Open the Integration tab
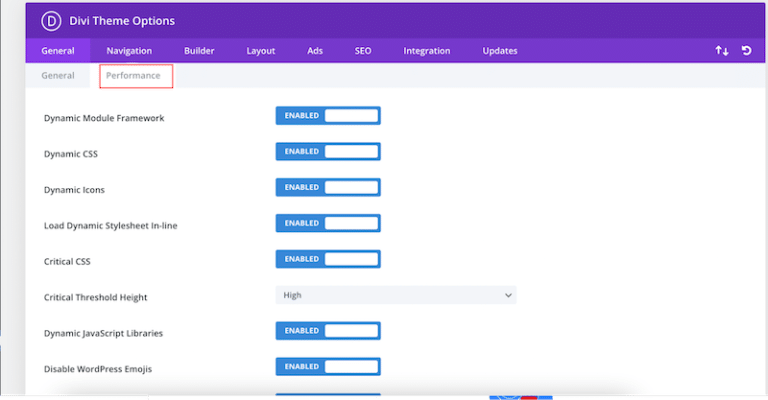This screenshot has width=768, height=400. (427, 51)
